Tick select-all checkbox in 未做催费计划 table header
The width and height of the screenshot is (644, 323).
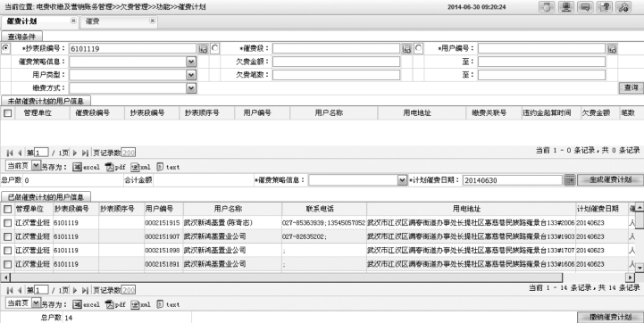pyautogui.click(x=7, y=112)
